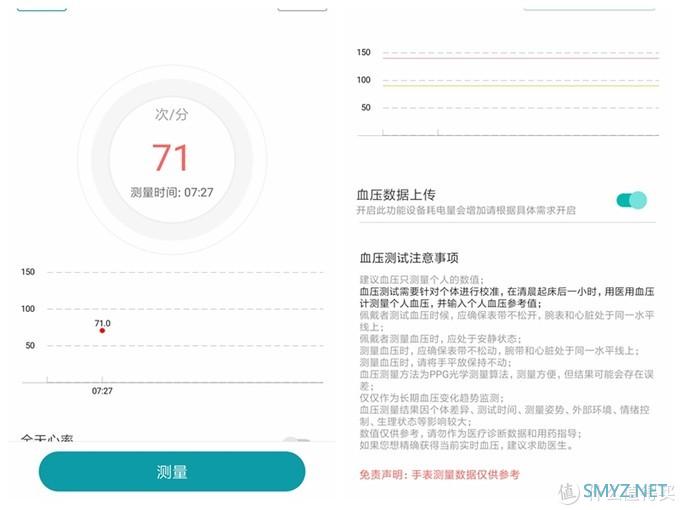Click the 150 label on heart rate chart
Screen dimensions: 680x510
(x=28, y=272)
